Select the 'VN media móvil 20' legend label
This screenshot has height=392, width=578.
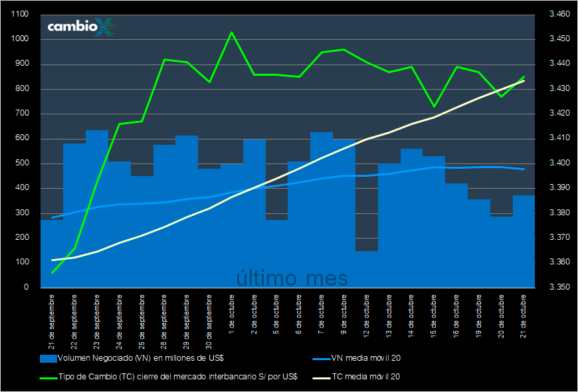pos(366,357)
